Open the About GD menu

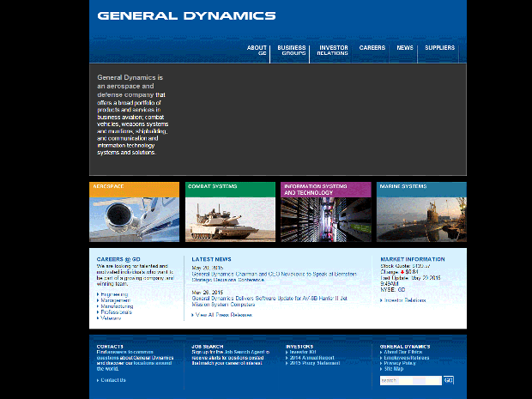(257, 51)
